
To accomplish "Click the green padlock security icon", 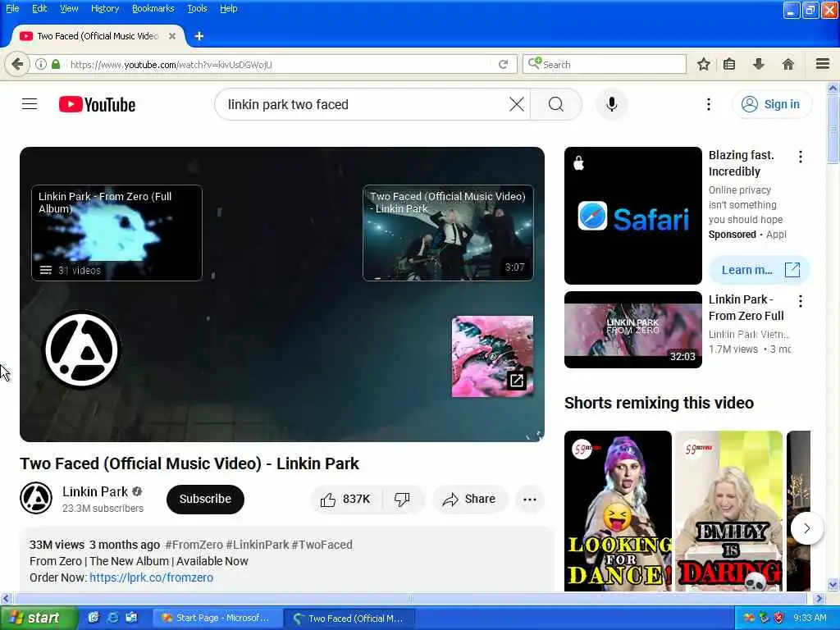I will [x=56, y=64].
